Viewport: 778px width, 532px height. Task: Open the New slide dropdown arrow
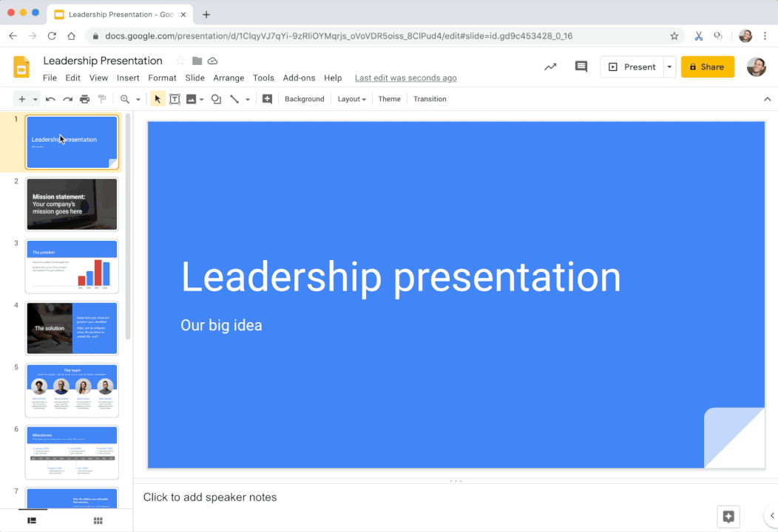click(x=34, y=98)
